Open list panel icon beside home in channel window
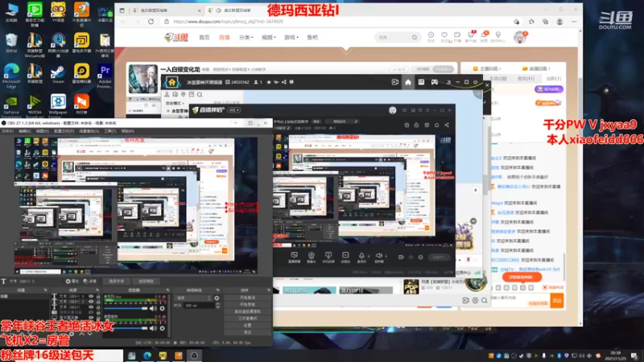 pos(421,82)
